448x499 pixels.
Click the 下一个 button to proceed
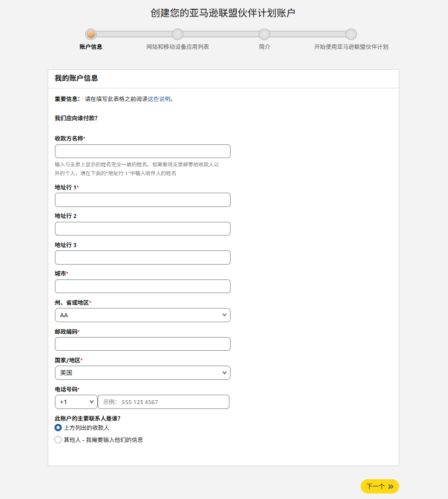pos(379,486)
